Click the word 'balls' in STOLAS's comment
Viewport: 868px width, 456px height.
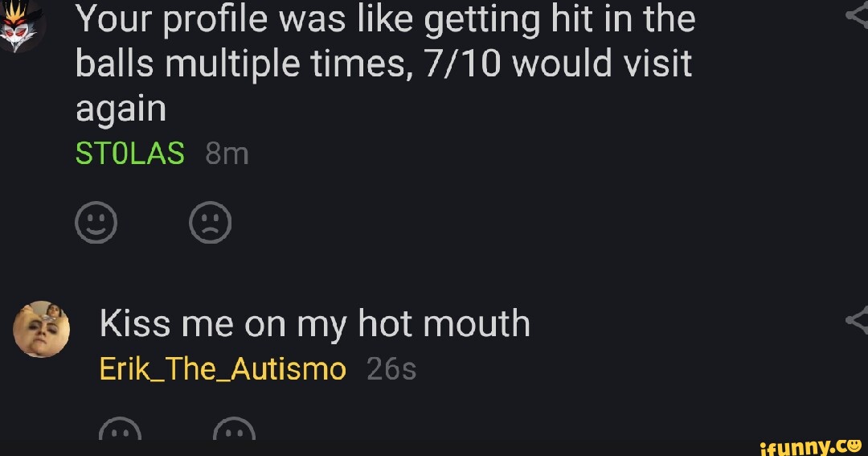click(115, 63)
